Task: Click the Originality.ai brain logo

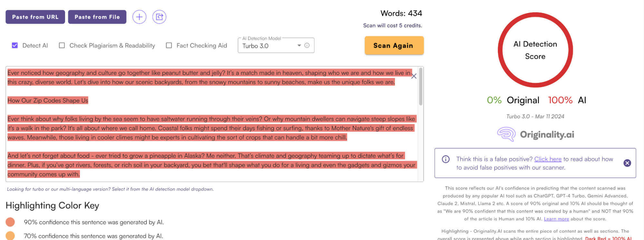Action: pyautogui.click(x=506, y=134)
